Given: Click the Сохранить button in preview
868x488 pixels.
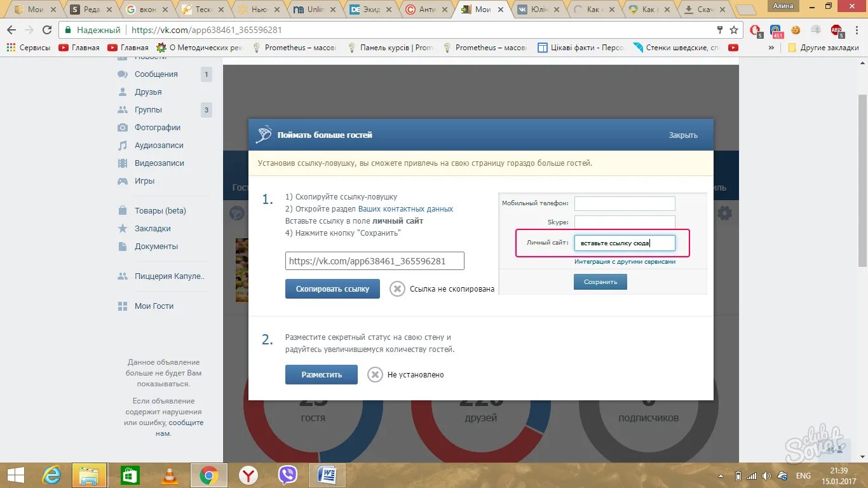Looking at the screenshot, I should click(x=600, y=281).
